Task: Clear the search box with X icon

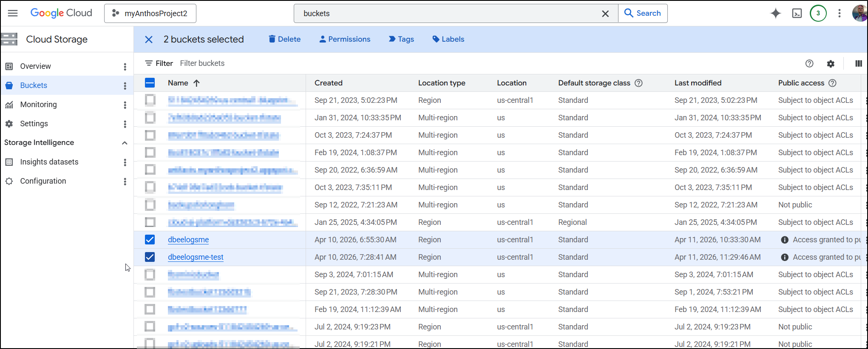Action: pyautogui.click(x=605, y=14)
